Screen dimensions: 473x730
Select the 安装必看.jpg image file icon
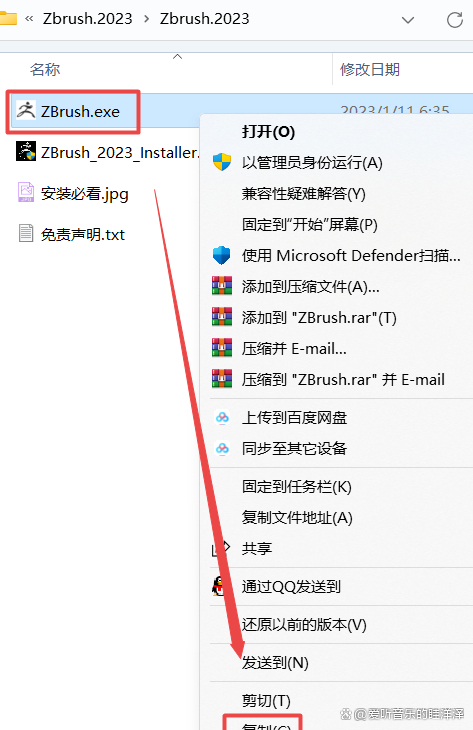[x=26, y=192]
